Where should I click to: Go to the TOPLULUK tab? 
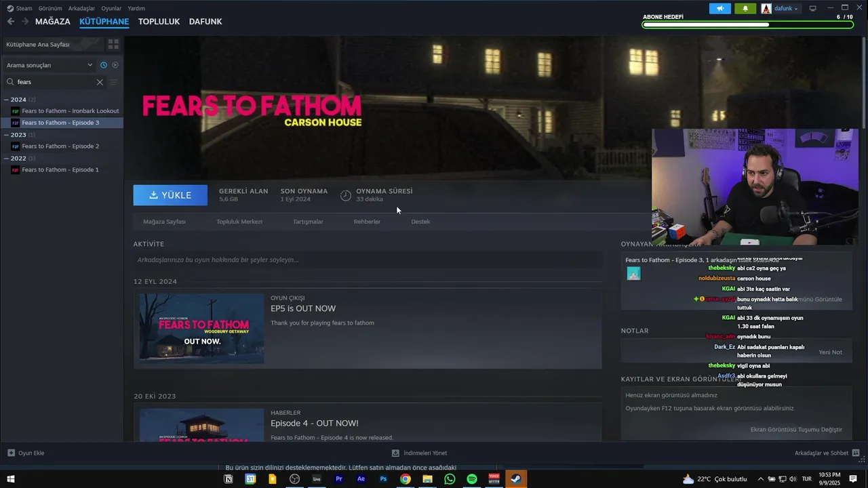[159, 22]
